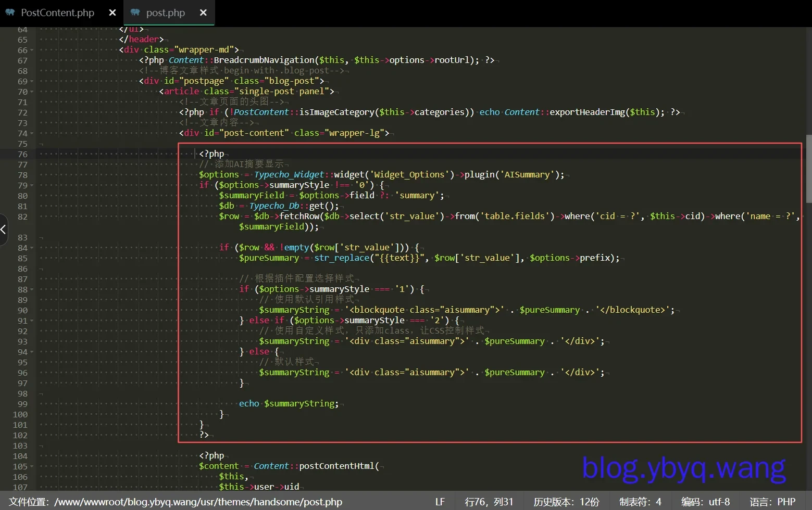Screen dimensions: 812x510
Task: Change tab size '制表符: 4' setting
Action: (x=640, y=502)
